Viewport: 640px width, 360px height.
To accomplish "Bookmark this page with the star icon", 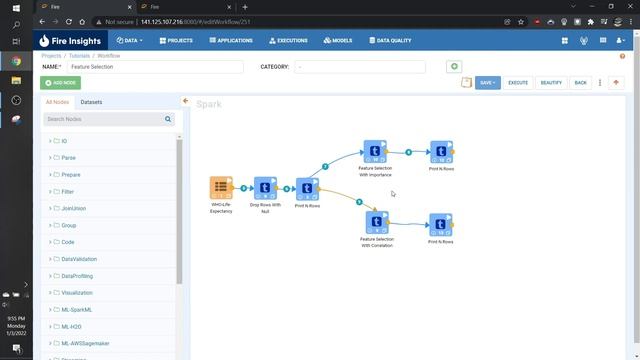I will click(x=521, y=22).
